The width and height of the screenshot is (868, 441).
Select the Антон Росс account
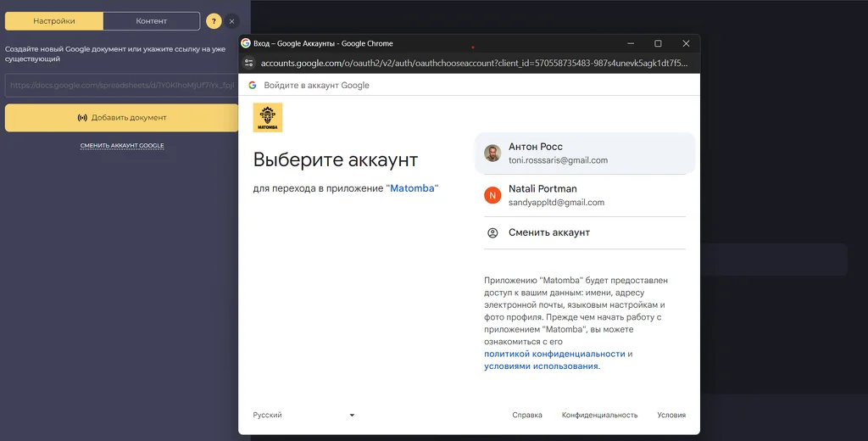tap(585, 153)
